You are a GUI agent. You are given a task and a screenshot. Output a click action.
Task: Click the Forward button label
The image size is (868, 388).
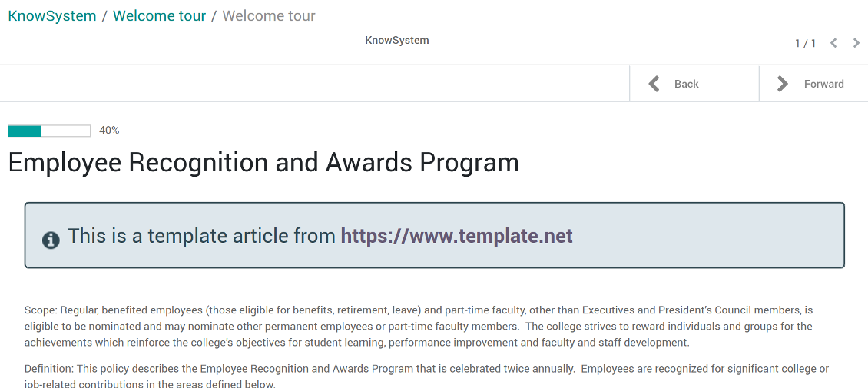tap(823, 84)
